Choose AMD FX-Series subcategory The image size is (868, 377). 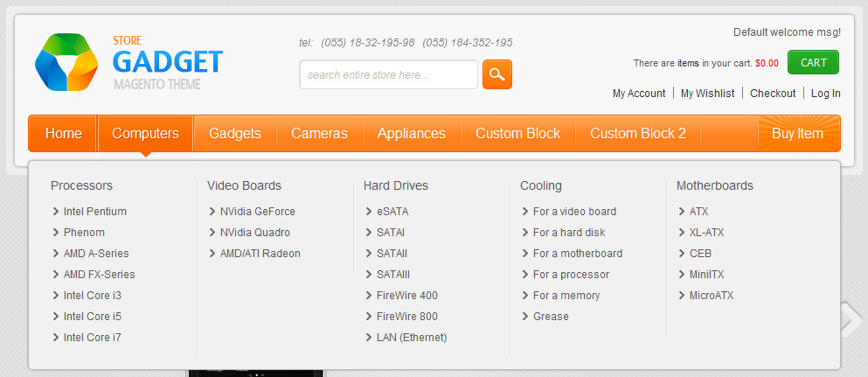(99, 275)
